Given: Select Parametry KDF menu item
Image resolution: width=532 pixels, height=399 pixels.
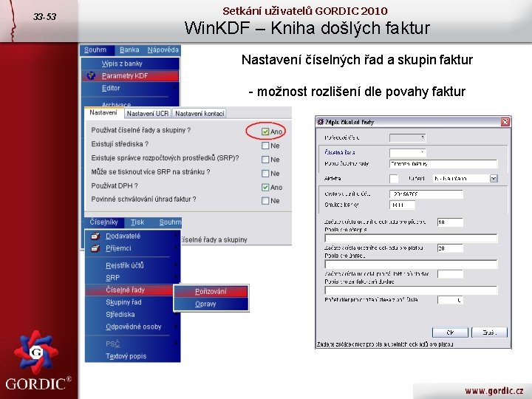Looking at the screenshot, I should 130,75.
